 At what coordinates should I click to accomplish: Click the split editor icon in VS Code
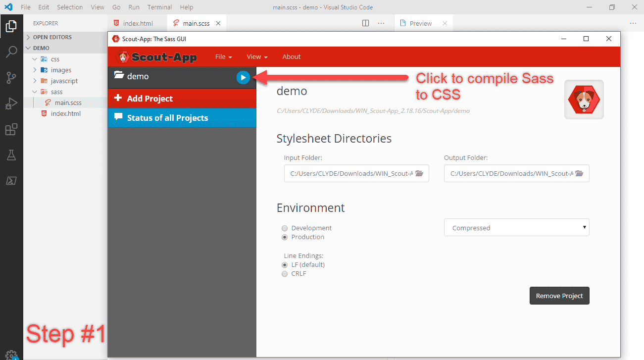pyautogui.click(x=366, y=23)
